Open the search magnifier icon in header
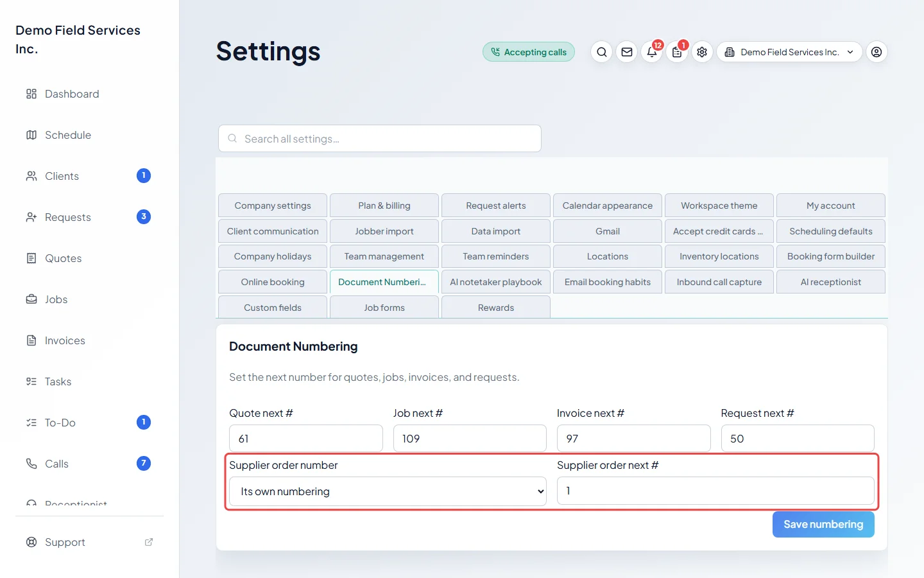The height and width of the screenshot is (578, 924). pyautogui.click(x=601, y=52)
